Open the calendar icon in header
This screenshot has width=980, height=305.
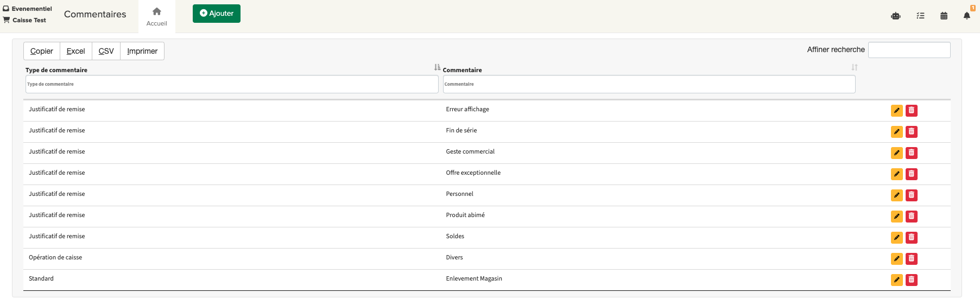click(944, 16)
